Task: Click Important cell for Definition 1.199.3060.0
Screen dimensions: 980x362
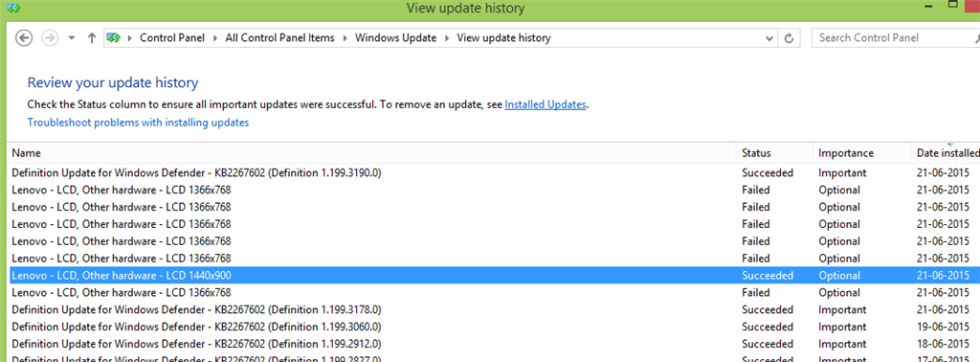Action: [x=842, y=327]
